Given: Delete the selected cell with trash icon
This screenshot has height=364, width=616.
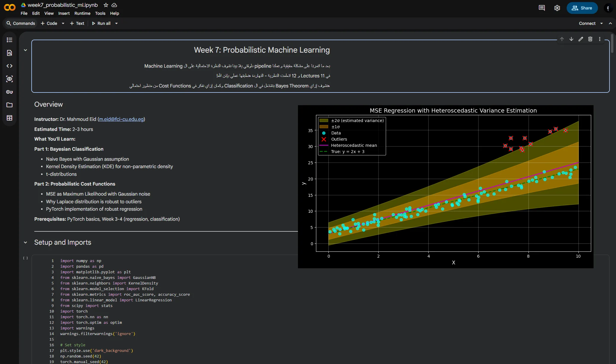Looking at the screenshot, I should click(x=590, y=39).
